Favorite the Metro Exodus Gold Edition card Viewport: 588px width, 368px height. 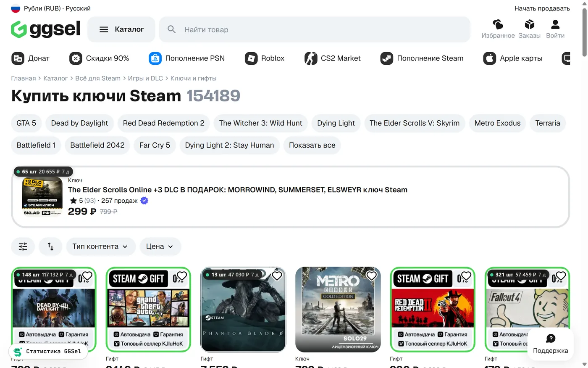click(x=371, y=276)
